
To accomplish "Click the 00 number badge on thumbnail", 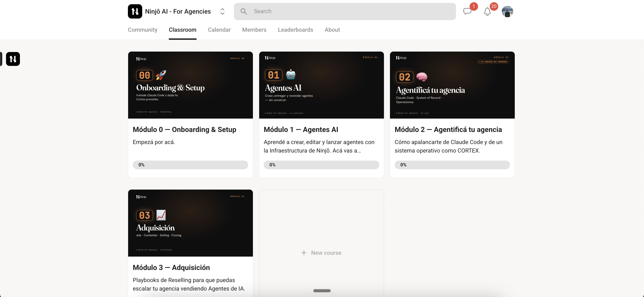I will (144, 75).
